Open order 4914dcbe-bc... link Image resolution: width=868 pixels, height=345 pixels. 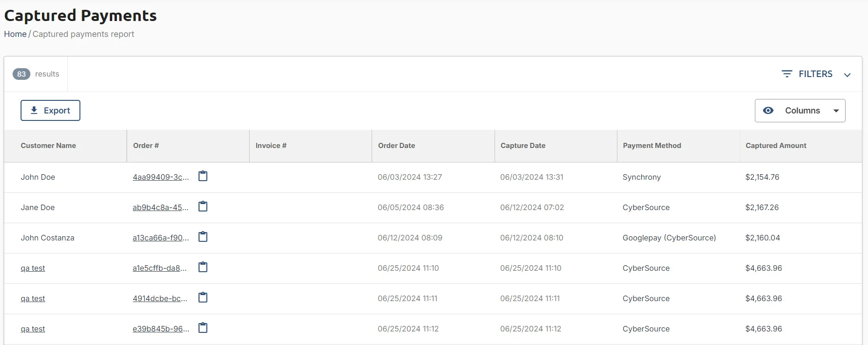[160, 298]
